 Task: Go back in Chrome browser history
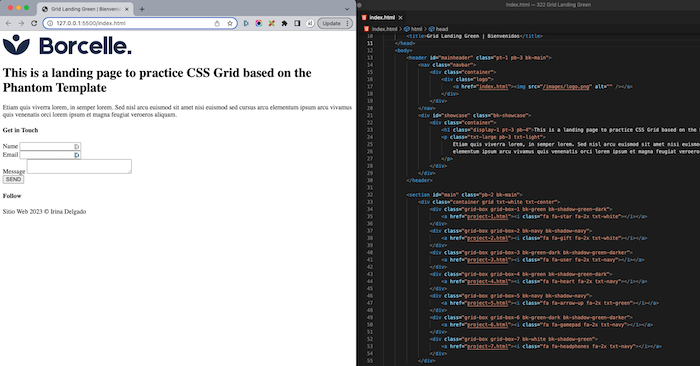tap(8, 23)
